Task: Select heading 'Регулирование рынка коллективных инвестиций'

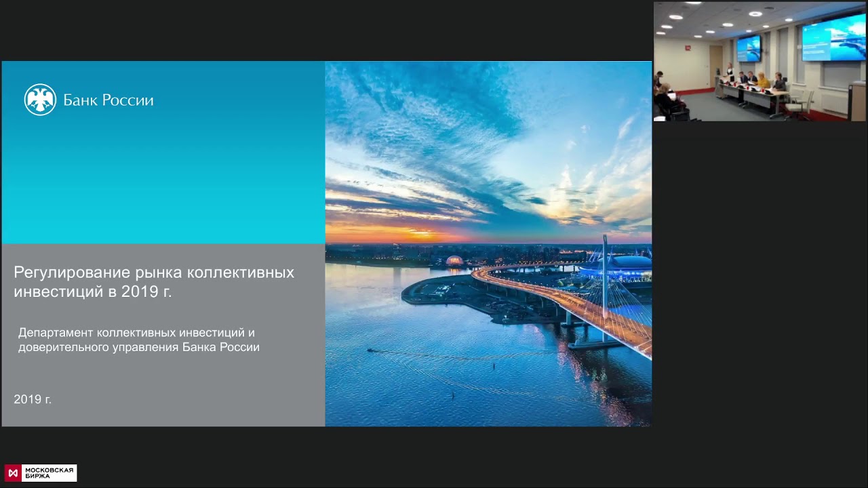Action: pos(154,282)
